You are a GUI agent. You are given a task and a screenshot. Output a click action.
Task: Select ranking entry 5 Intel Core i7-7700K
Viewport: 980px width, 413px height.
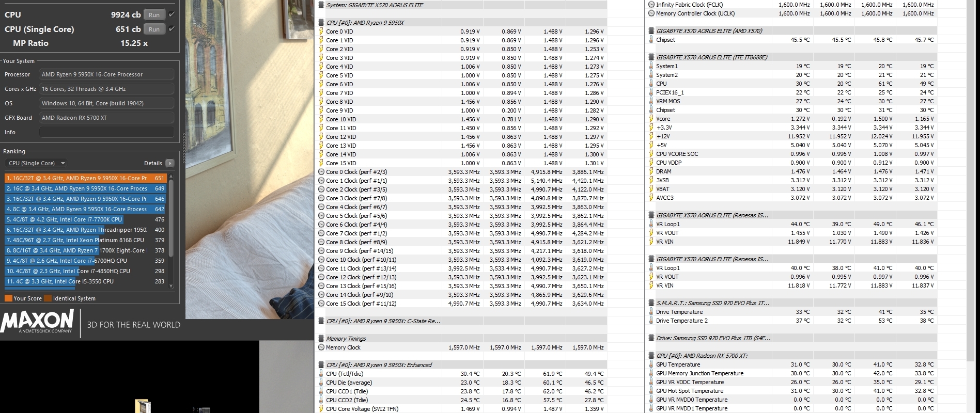click(85, 219)
